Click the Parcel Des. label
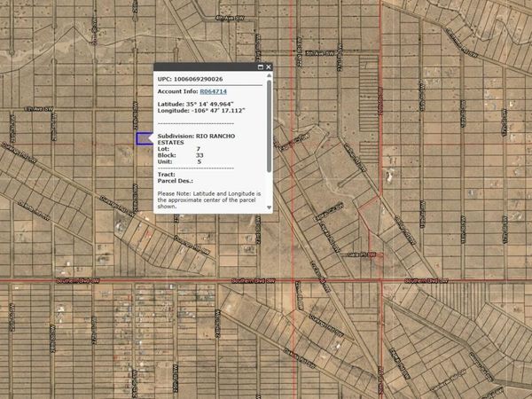This screenshot has width=532, height=399. click(x=175, y=181)
